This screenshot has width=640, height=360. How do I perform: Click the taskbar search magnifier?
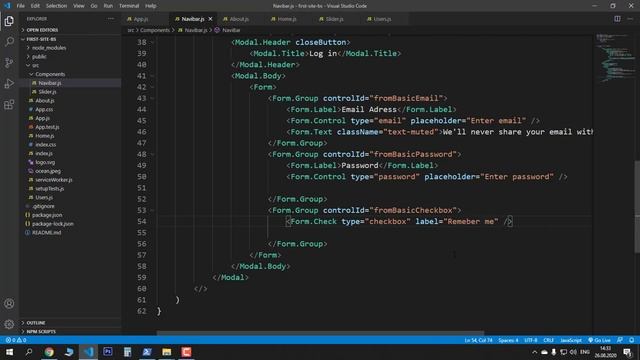[29, 352]
